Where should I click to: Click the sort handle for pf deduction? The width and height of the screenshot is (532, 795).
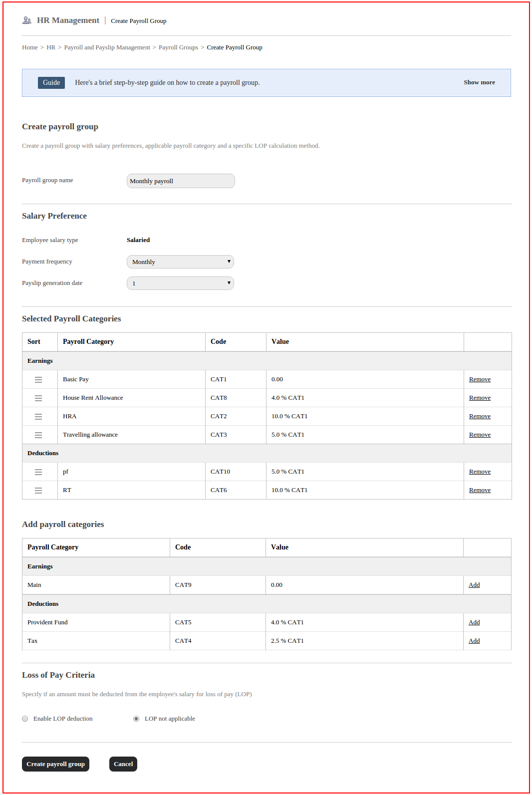pos(38,472)
